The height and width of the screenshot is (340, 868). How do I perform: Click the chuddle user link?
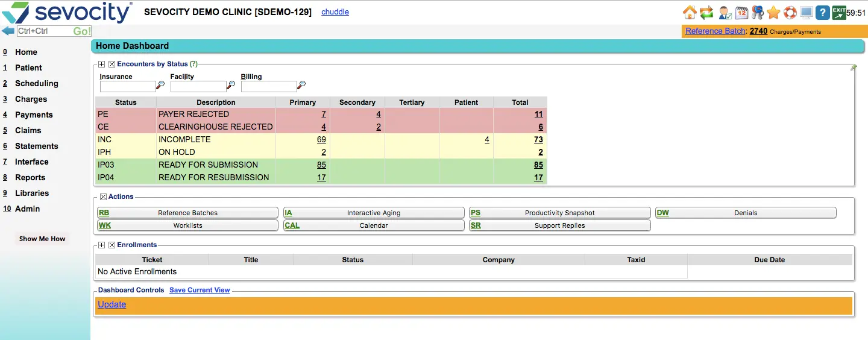(x=335, y=12)
